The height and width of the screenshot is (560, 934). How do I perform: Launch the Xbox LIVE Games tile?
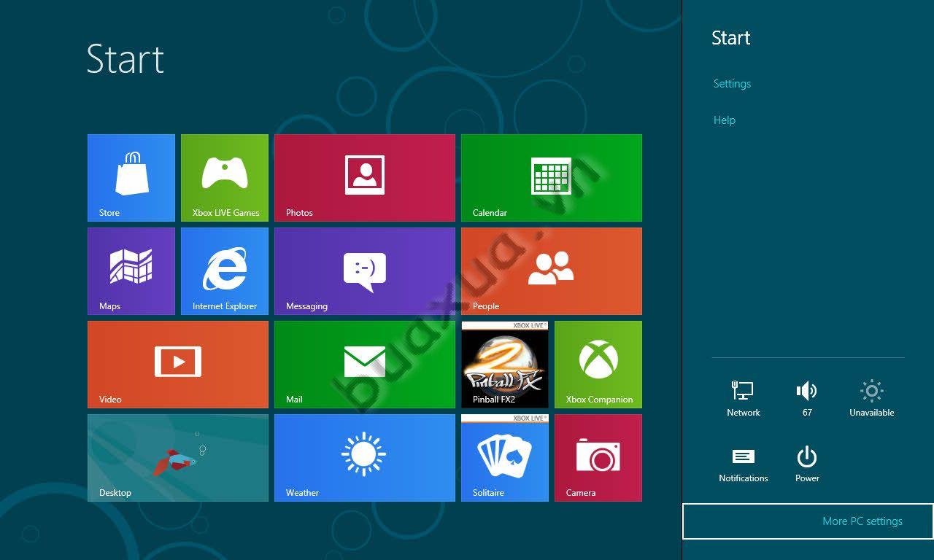point(225,178)
